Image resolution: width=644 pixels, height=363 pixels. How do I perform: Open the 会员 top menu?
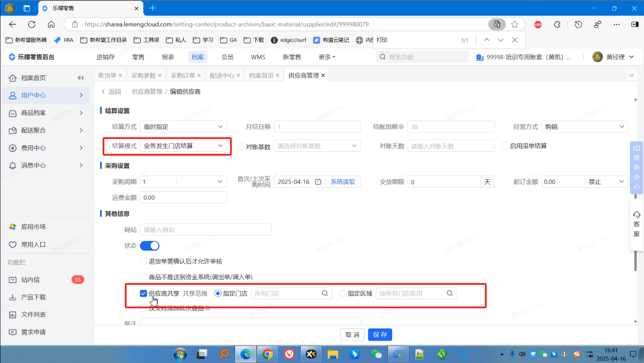(227, 57)
